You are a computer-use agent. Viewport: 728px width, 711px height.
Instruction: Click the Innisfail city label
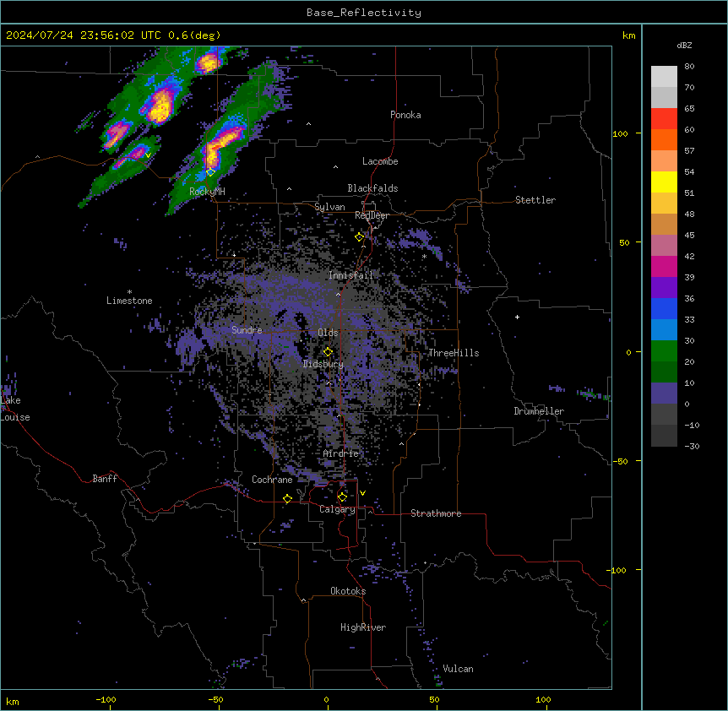click(350, 275)
